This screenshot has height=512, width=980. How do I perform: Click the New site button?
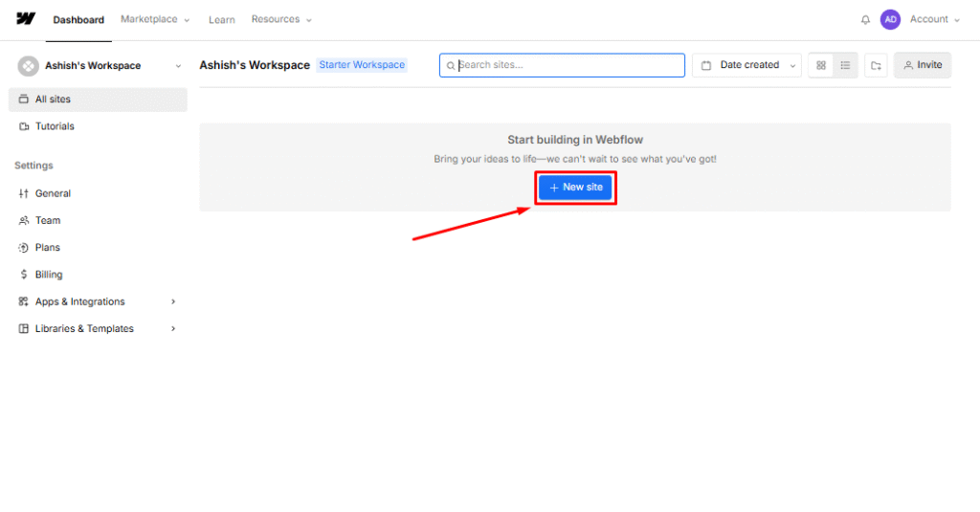click(x=575, y=188)
